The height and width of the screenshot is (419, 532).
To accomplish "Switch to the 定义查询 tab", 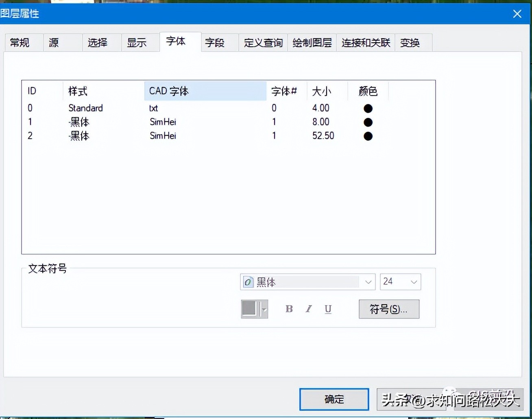I will click(262, 43).
